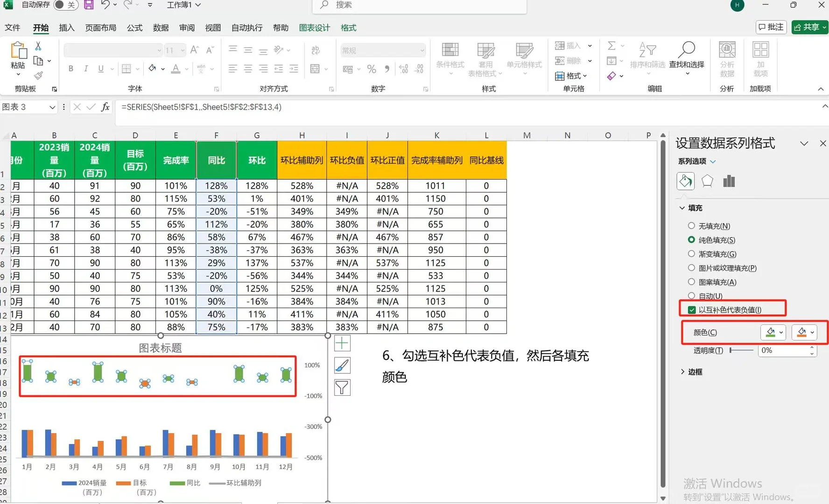Select Gradient fill radio option
829x504 pixels.
pyautogui.click(x=691, y=254)
